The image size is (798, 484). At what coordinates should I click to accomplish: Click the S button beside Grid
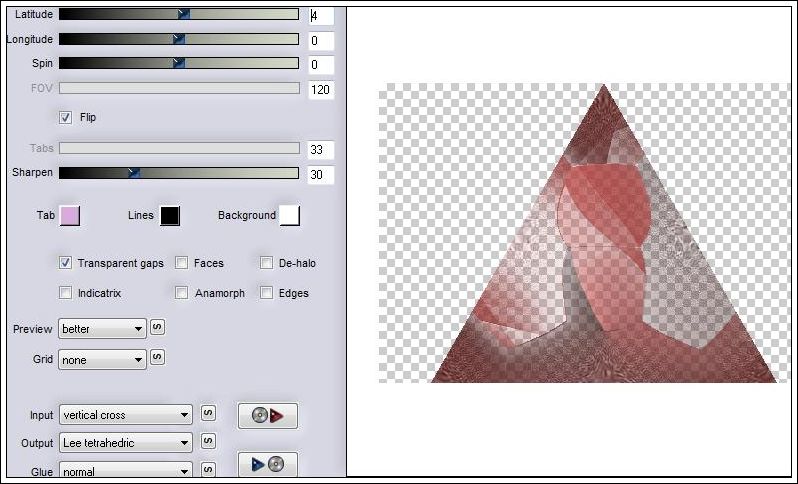157,358
